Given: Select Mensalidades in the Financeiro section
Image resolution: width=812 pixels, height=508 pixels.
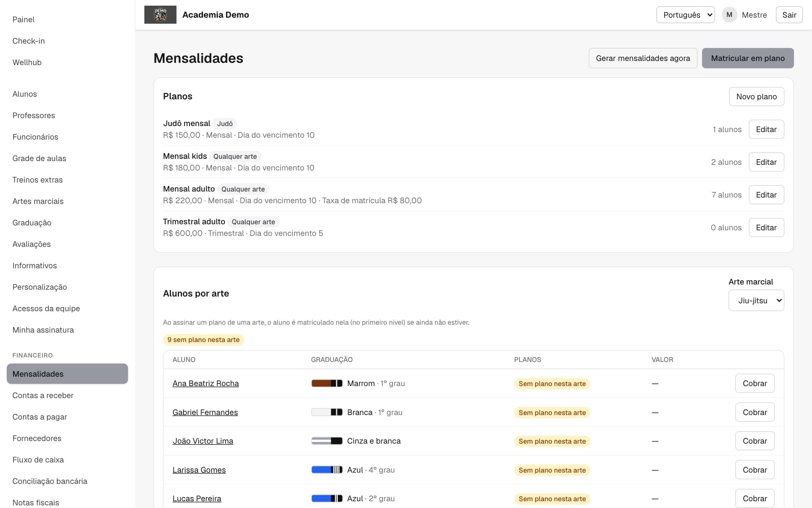Looking at the screenshot, I should click(67, 374).
